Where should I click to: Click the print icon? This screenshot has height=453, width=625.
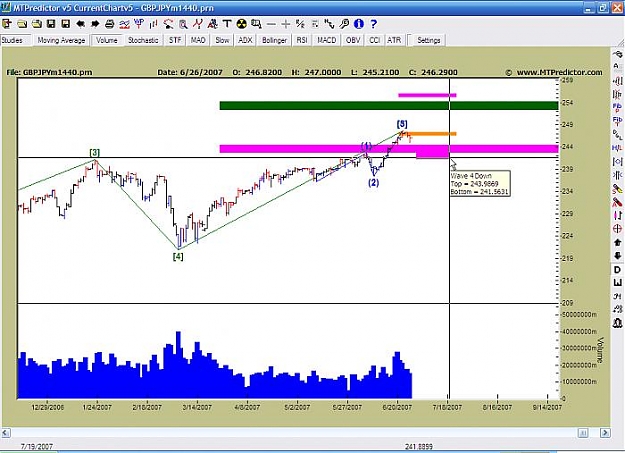click(110, 24)
